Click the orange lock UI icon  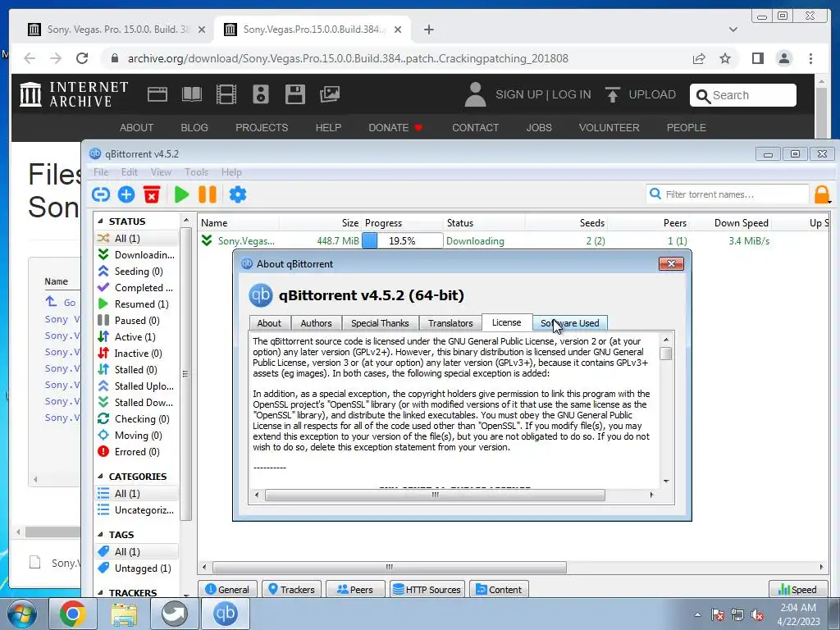[822, 194]
